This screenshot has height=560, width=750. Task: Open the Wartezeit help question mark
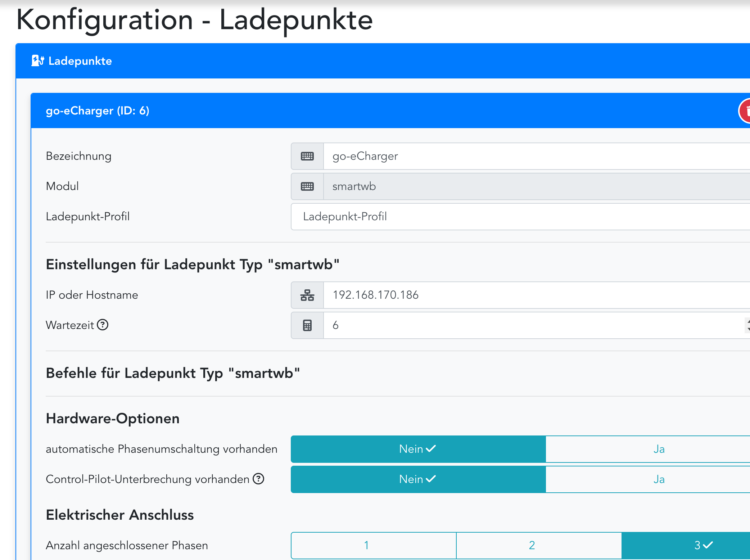point(103,325)
